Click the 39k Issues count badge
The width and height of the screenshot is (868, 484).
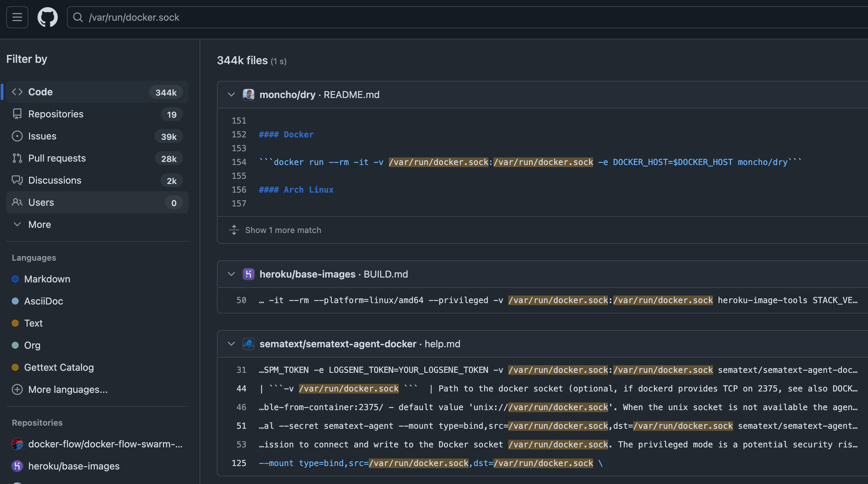pos(169,136)
